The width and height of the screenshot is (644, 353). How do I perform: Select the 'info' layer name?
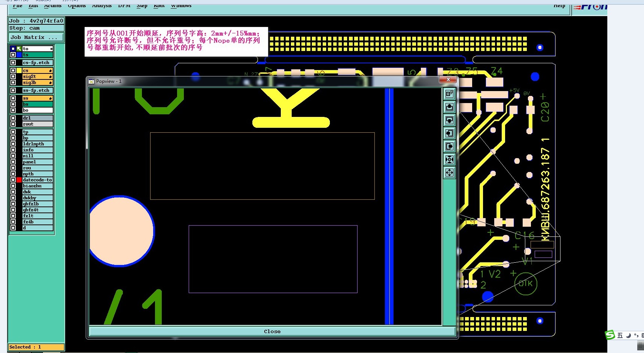click(37, 150)
